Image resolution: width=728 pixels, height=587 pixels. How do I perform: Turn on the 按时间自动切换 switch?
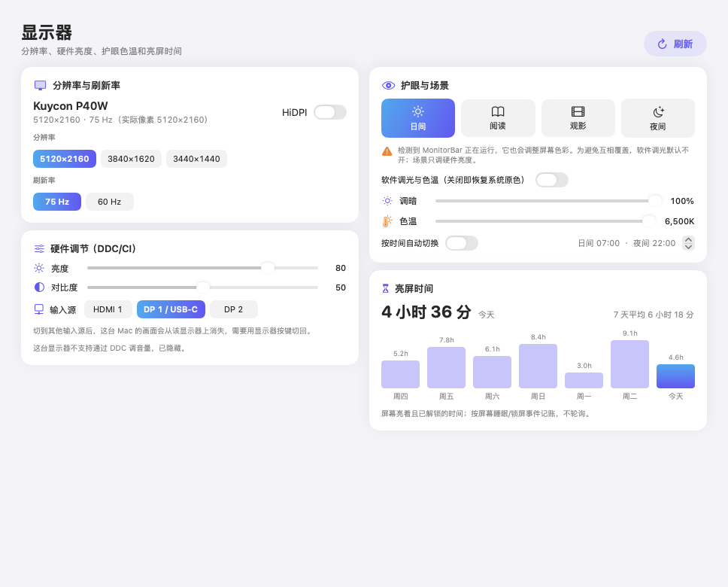[x=462, y=243]
